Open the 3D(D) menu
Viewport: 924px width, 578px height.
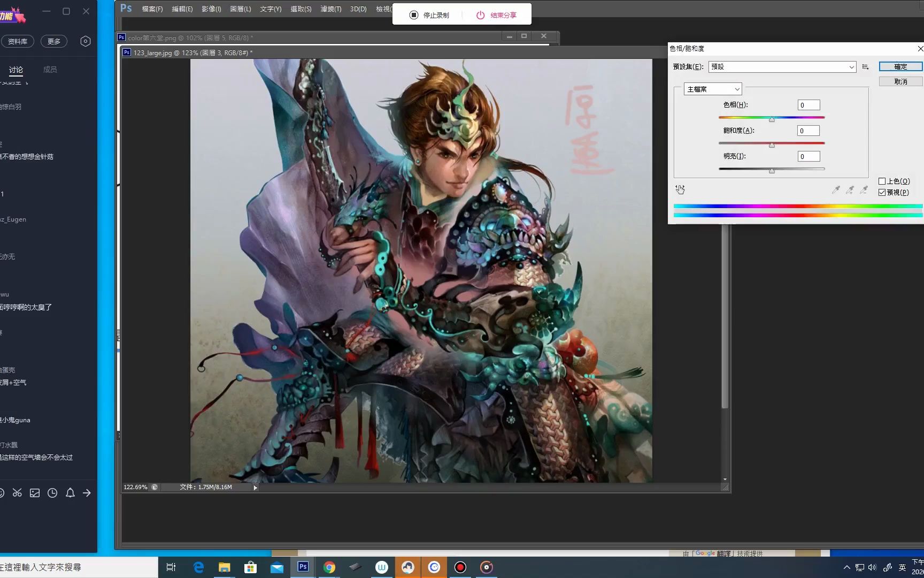[358, 9]
